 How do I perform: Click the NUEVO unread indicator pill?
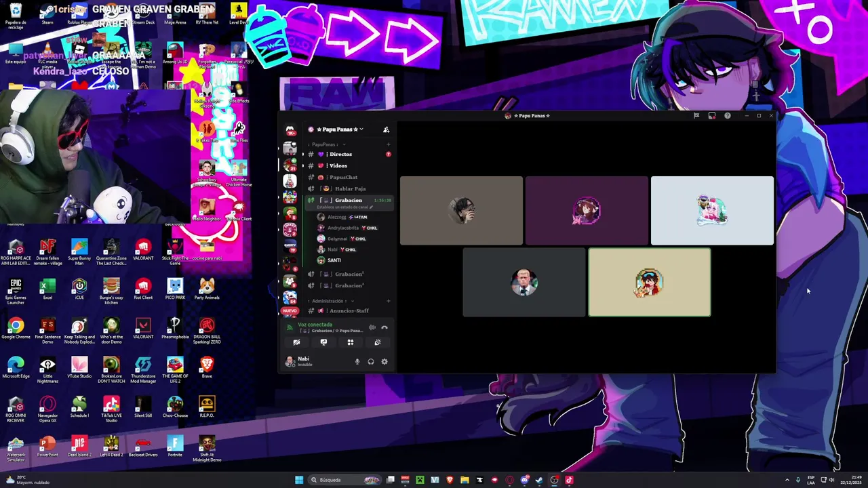(290, 311)
